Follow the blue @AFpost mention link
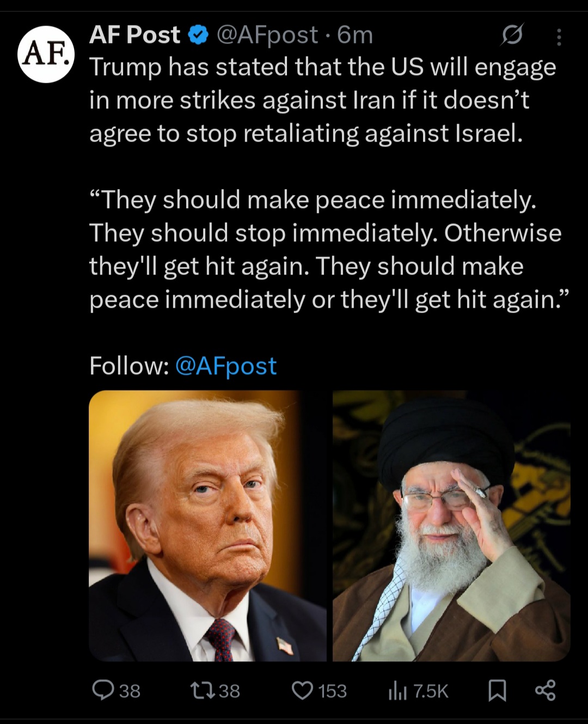The height and width of the screenshot is (724, 588). click(x=226, y=366)
